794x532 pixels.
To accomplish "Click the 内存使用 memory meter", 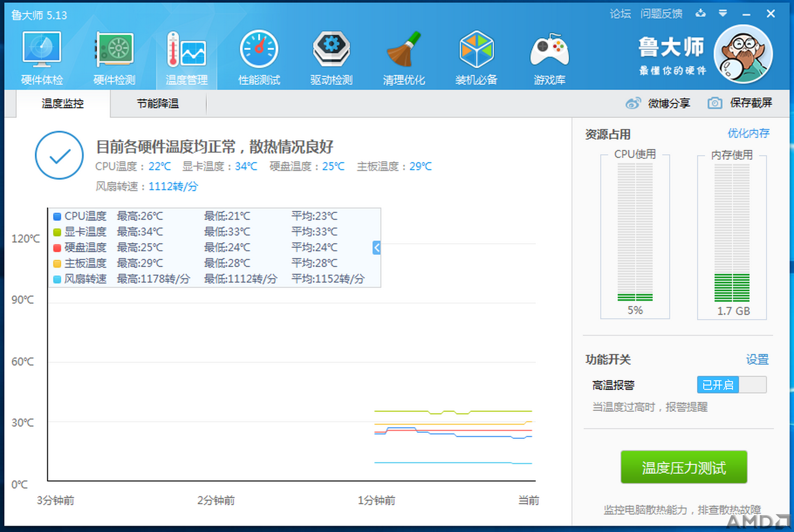I will tap(732, 233).
